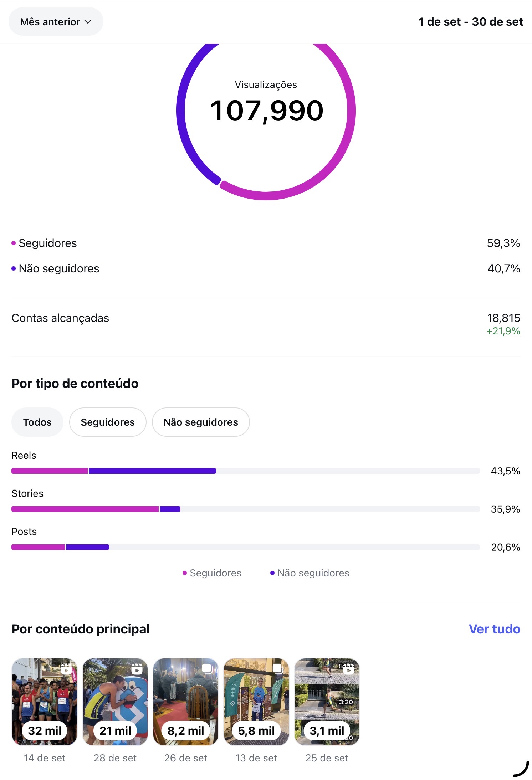Click the reel icon on the 14 de set thumbnail
This screenshot has height=780, width=532.
(x=66, y=669)
